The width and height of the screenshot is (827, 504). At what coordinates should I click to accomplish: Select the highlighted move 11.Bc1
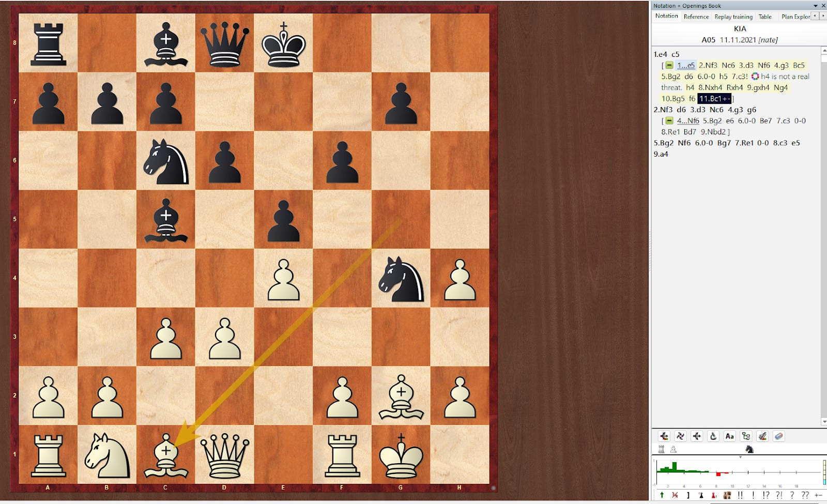[714, 98]
